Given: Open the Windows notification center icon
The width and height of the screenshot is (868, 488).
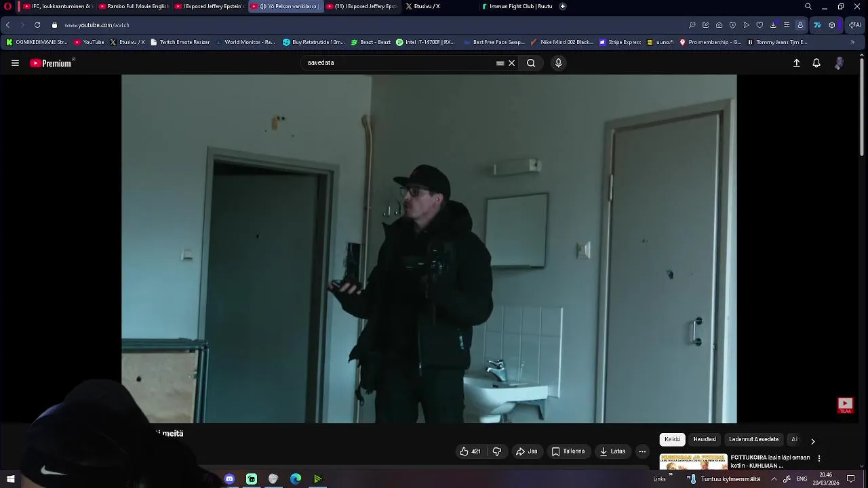Looking at the screenshot, I should point(850,479).
